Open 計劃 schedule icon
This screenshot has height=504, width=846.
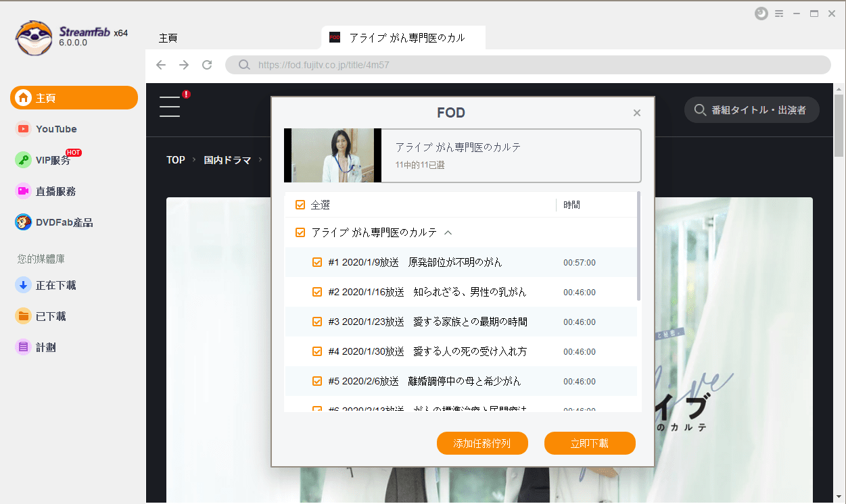click(24, 347)
